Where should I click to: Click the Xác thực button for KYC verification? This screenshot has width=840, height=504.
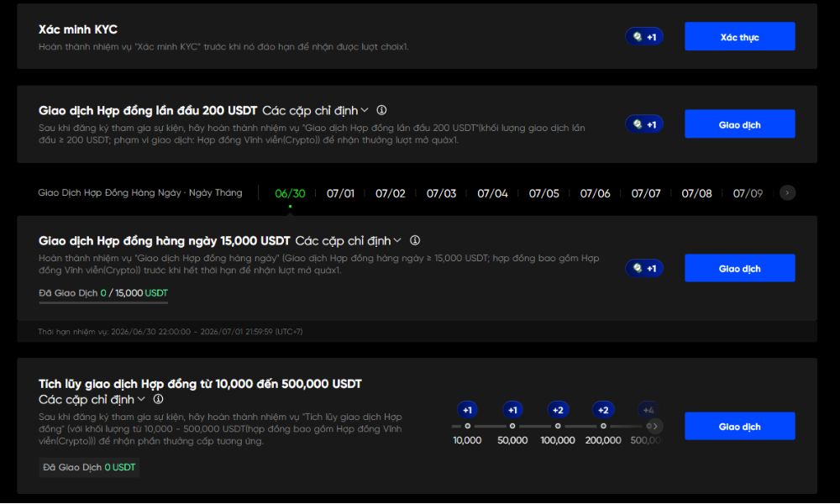click(739, 36)
